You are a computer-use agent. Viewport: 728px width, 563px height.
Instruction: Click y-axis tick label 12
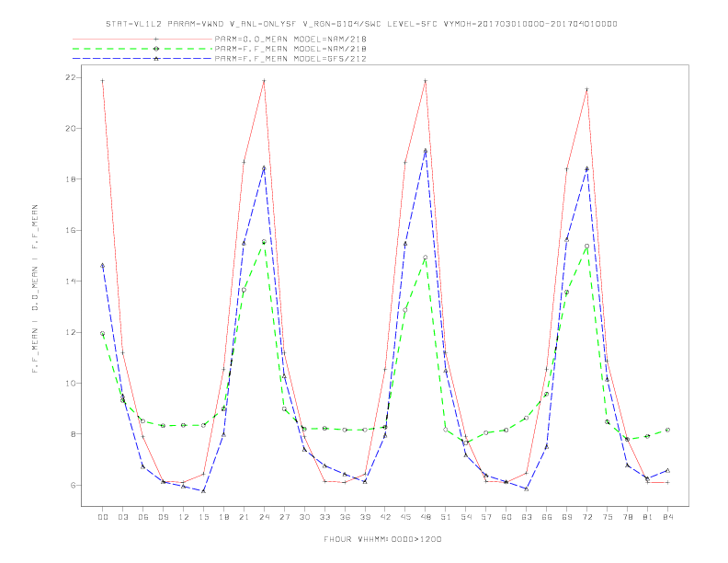tap(70, 332)
